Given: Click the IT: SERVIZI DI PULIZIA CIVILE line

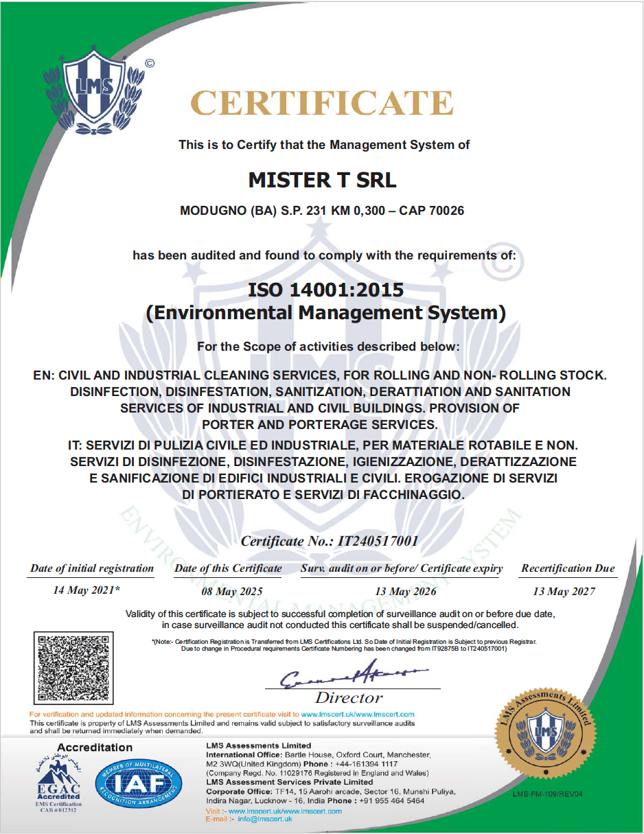Looking at the screenshot, I should click(323, 445).
